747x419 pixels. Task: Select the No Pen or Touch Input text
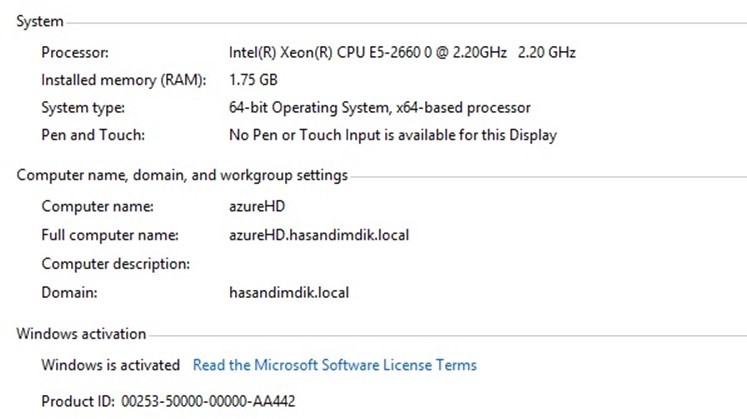coord(392,134)
